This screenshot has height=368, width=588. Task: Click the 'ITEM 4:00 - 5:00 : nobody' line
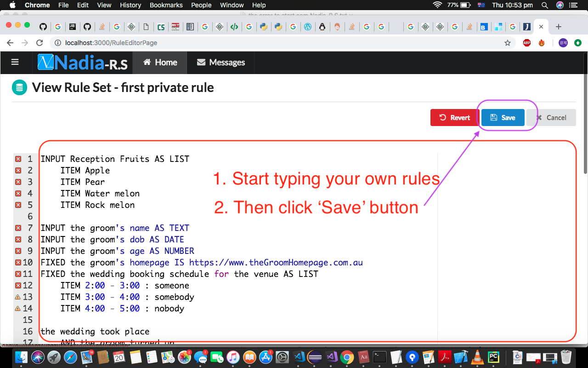coord(122,309)
